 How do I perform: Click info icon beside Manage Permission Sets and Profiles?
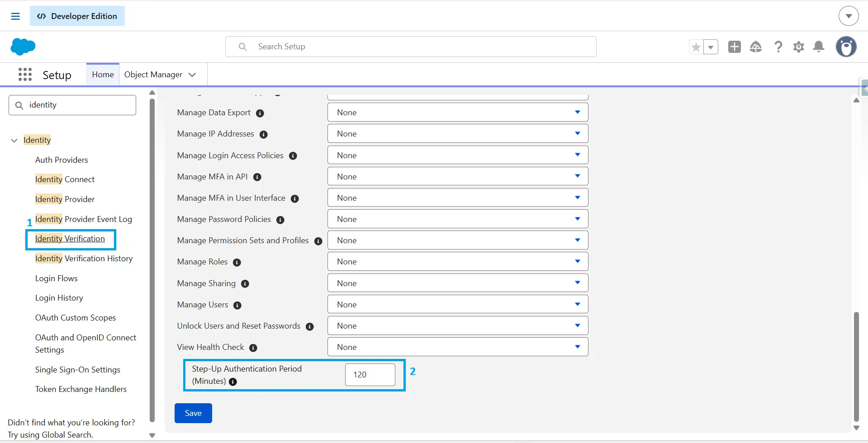tap(318, 241)
